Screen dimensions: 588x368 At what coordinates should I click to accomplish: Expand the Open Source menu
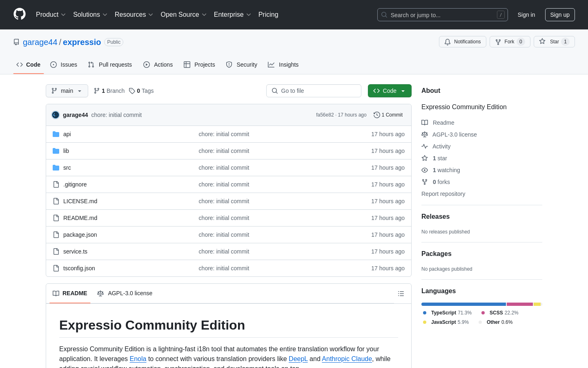184,15
